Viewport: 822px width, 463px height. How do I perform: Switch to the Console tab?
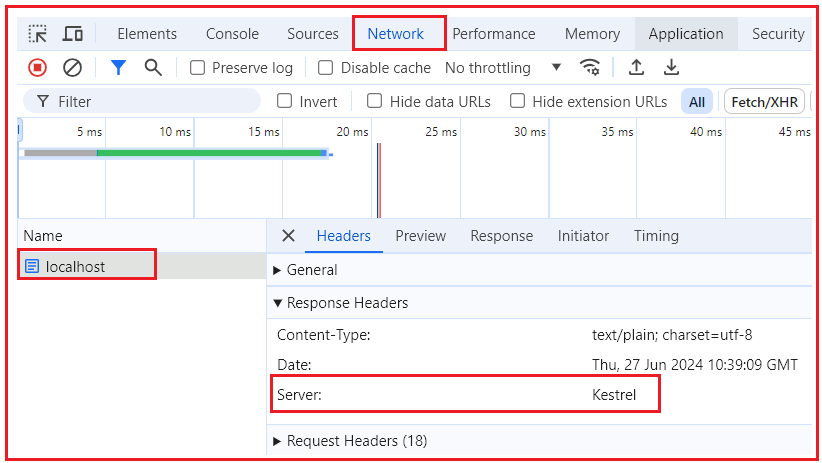(x=232, y=34)
